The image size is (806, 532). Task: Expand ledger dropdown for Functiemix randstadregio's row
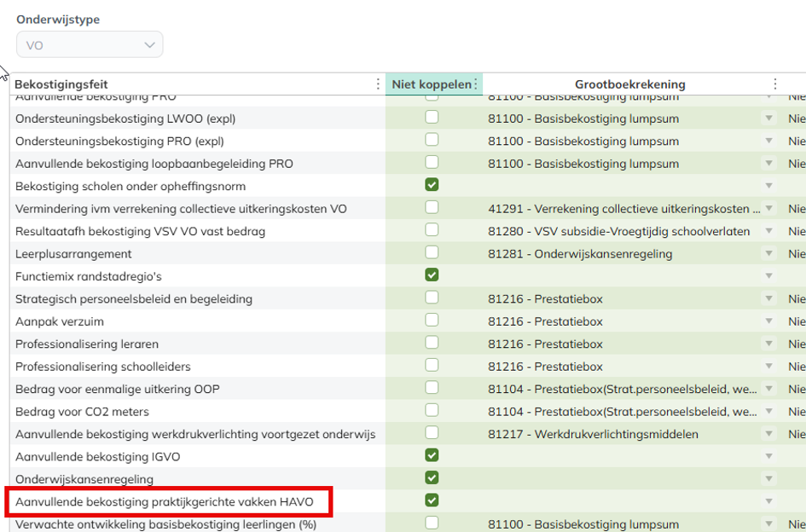pos(768,276)
